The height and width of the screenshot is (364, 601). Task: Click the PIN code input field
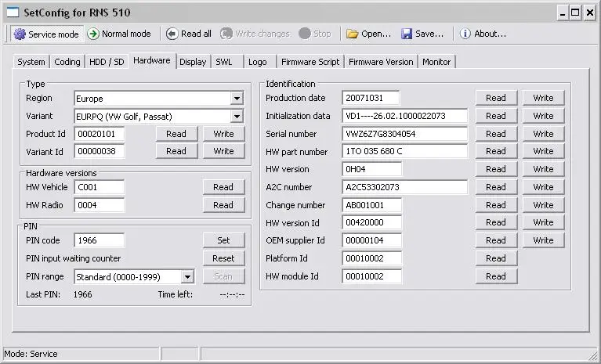pyautogui.click(x=100, y=240)
